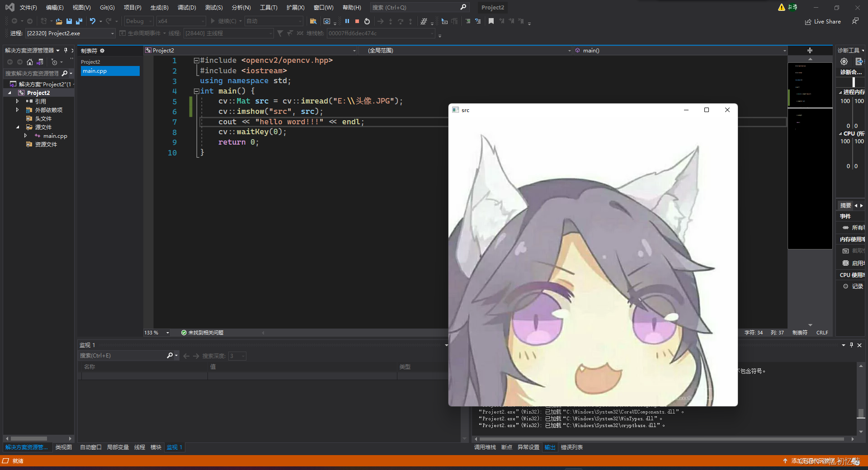Click the Step Into arrow icon

pyautogui.click(x=391, y=21)
